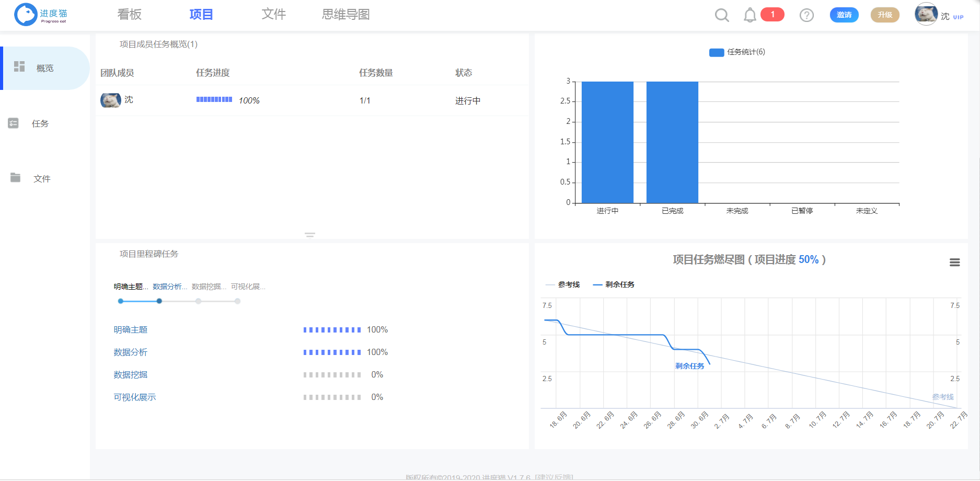This screenshot has width=980, height=481.
Task: Click the 数据挖掘 0% progress bar
Action: coord(332,375)
